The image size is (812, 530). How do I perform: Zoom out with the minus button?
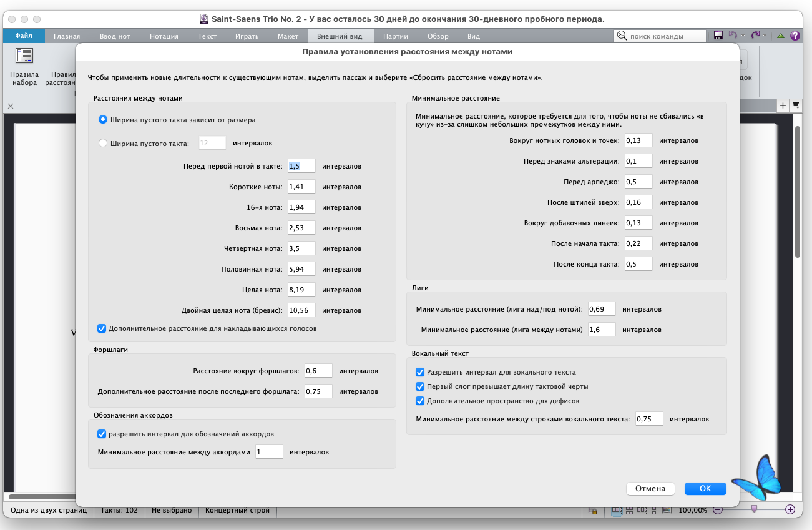tap(718, 510)
